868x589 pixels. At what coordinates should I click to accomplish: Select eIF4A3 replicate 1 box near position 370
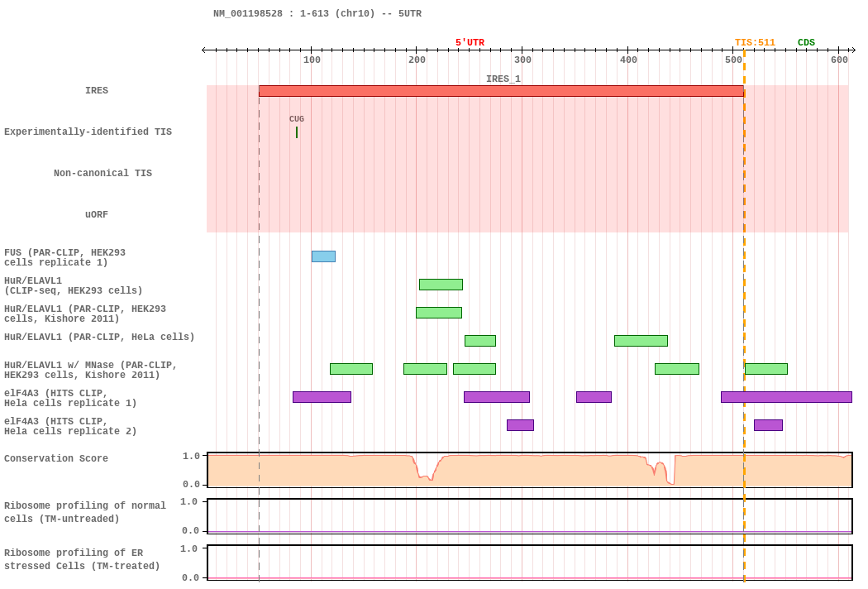(594, 397)
